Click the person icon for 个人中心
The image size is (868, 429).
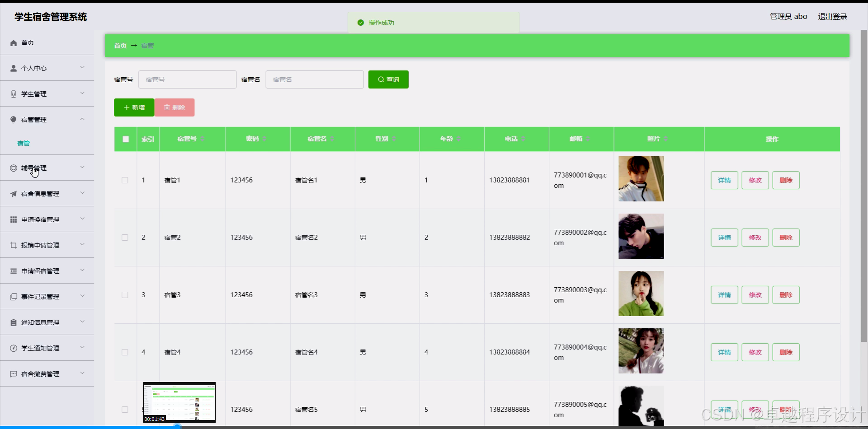coord(13,68)
